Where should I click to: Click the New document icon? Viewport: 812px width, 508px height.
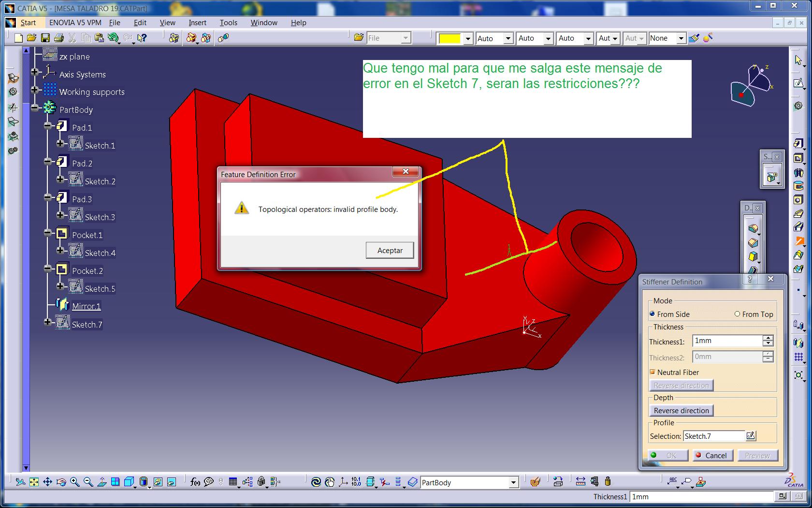pyautogui.click(x=18, y=38)
